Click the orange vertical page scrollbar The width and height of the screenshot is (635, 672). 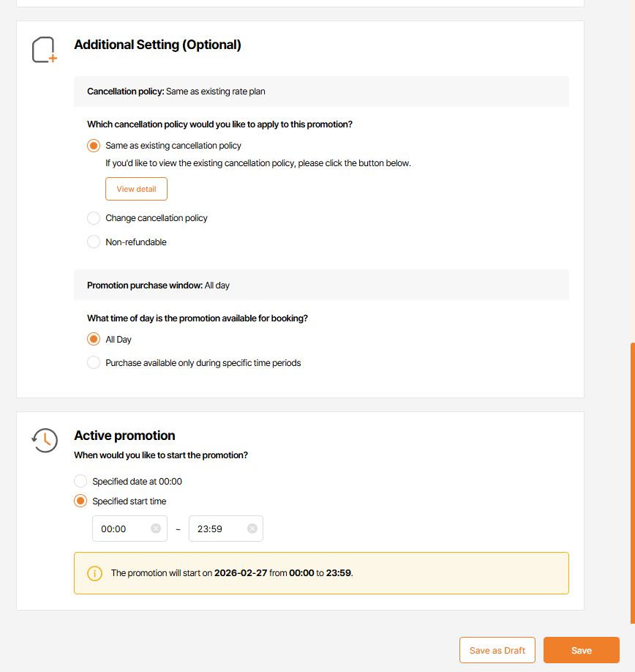(x=632, y=483)
